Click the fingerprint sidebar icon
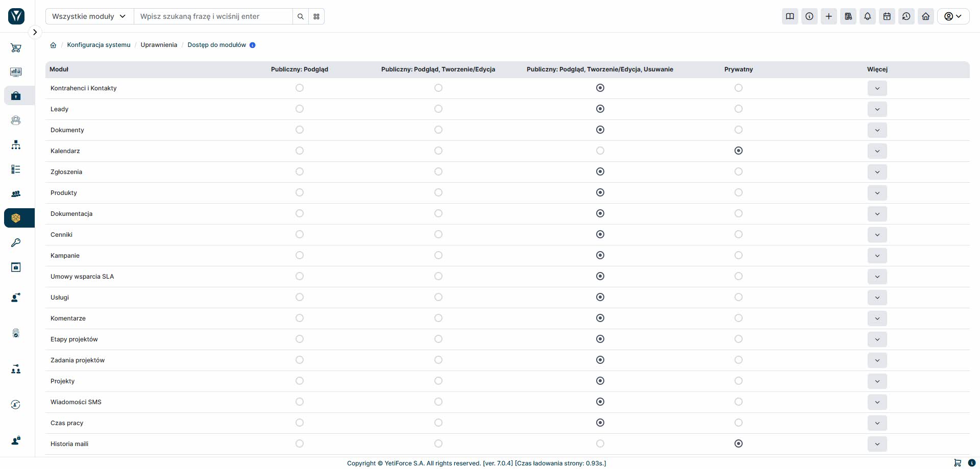The image size is (980, 469). tap(16, 333)
